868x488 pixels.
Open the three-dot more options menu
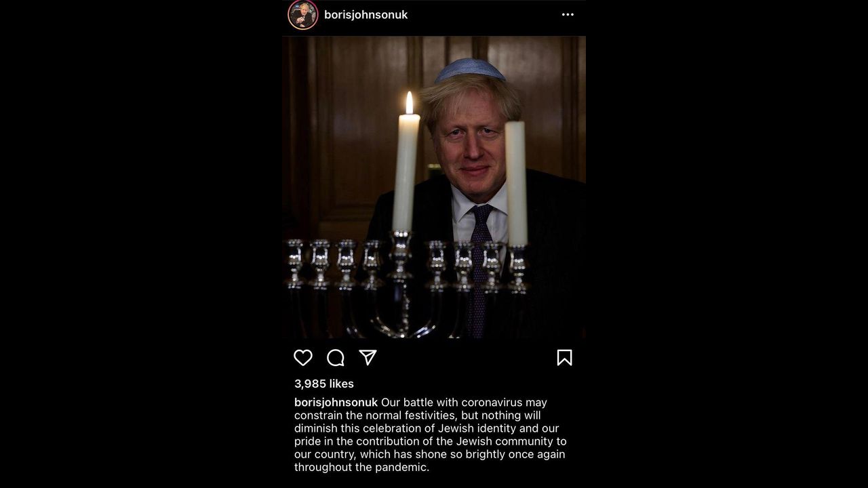[x=568, y=14]
